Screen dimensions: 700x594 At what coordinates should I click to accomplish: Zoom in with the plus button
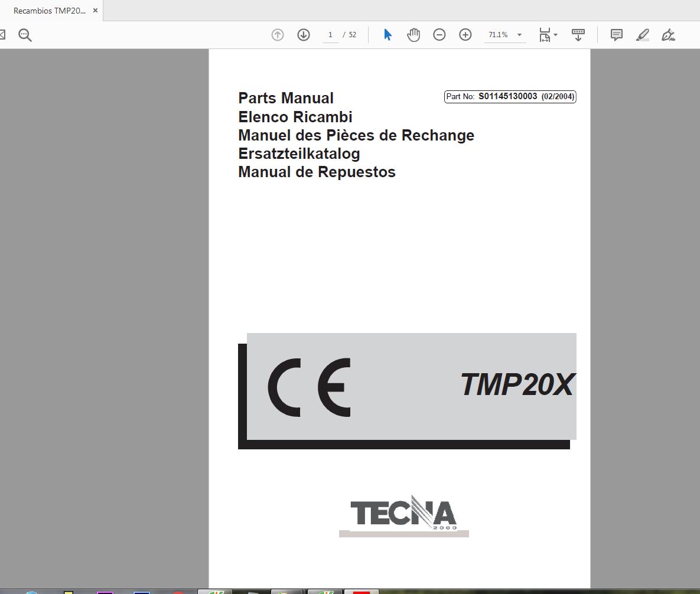point(465,35)
